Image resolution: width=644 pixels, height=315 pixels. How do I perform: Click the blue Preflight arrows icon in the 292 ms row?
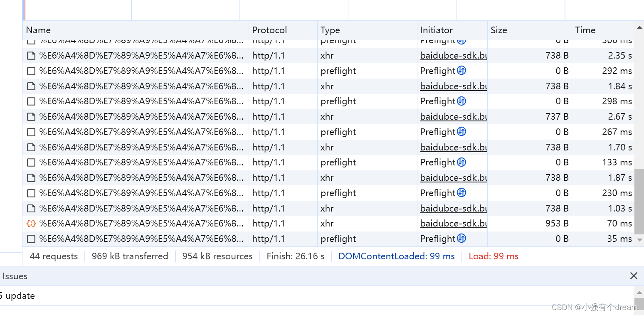click(461, 71)
